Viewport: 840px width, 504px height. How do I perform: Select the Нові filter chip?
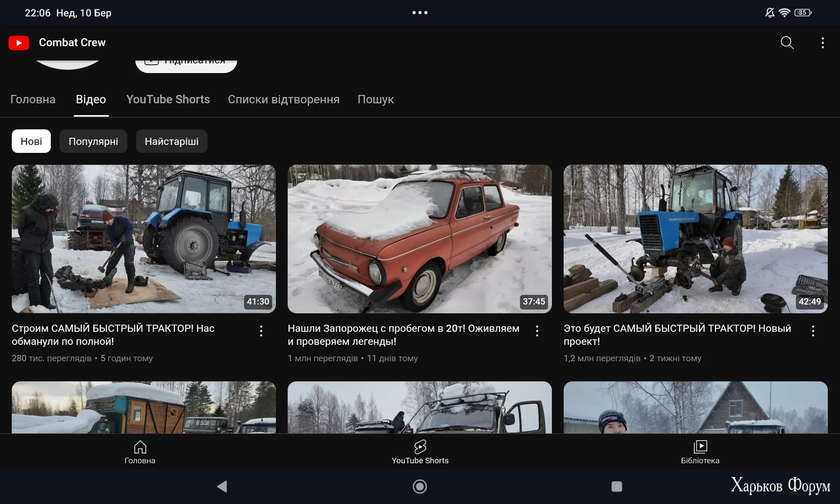coord(31,141)
